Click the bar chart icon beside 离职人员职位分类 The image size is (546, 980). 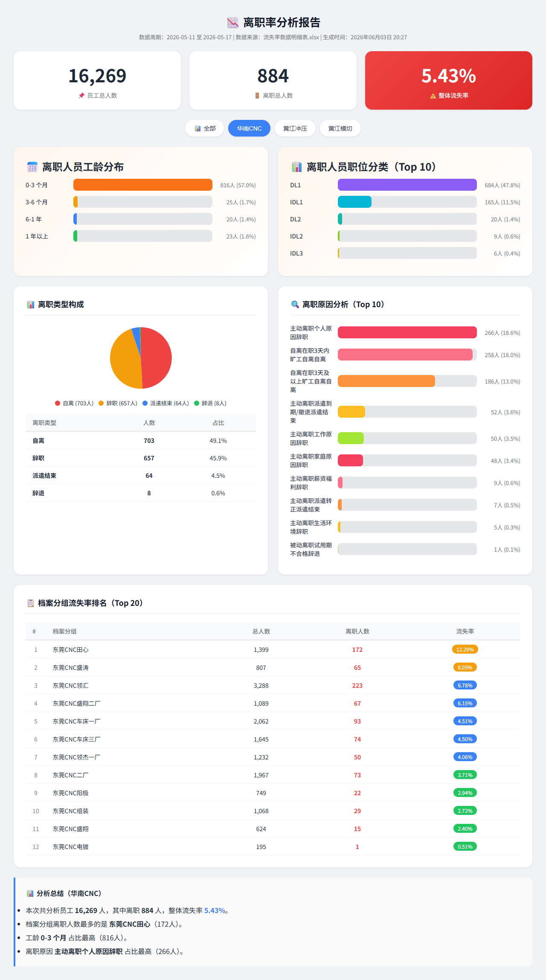pyautogui.click(x=296, y=167)
